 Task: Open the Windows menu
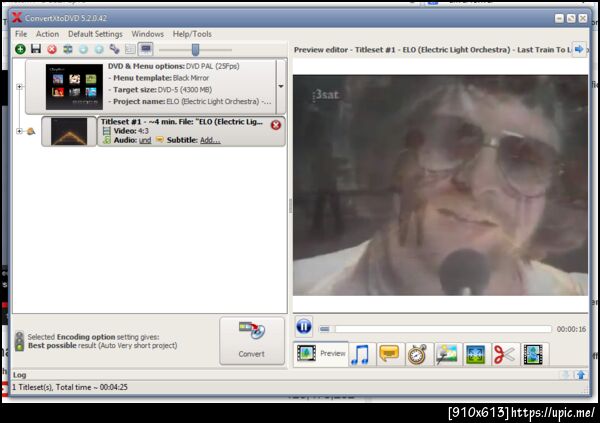[x=147, y=34]
